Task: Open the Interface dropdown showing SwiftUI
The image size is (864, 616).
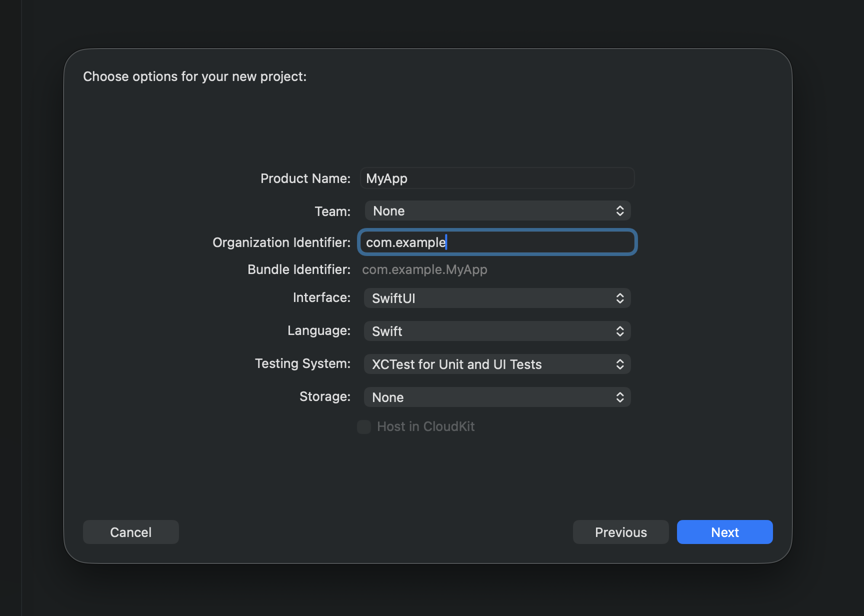Action: [497, 298]
